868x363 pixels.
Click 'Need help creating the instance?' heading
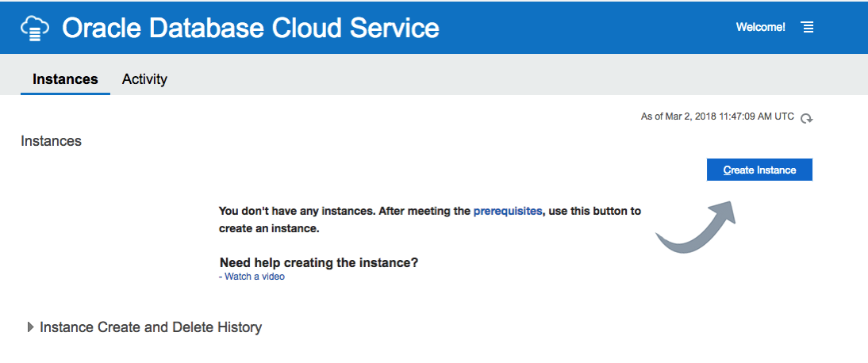pyautogui.click(x=319, y=262)
